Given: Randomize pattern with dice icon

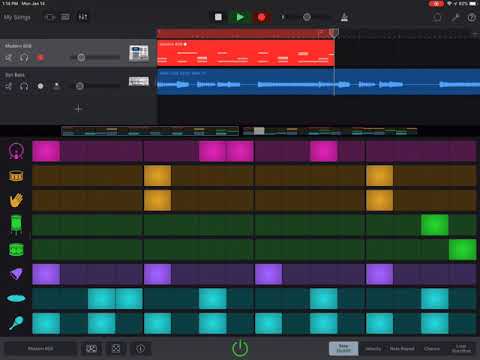Looking at the screenshot, I should [x=116, y=349].
